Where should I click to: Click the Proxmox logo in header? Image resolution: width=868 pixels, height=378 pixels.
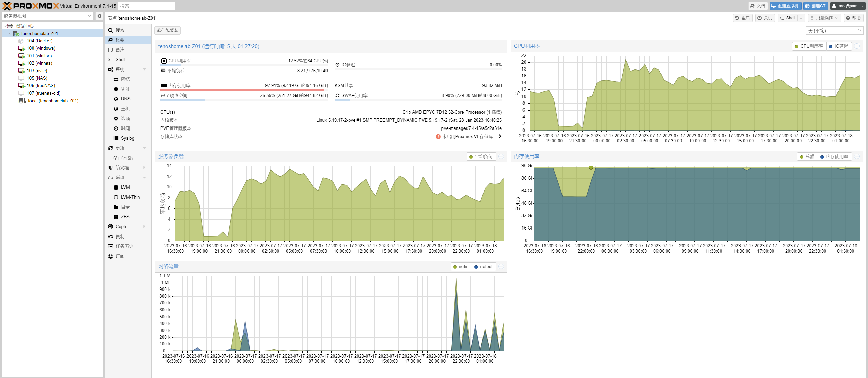(31, 6)
